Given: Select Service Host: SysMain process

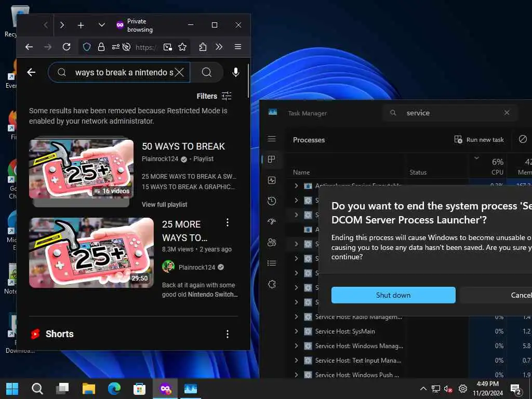Looking at the screenshot, I should pos(345,331).
